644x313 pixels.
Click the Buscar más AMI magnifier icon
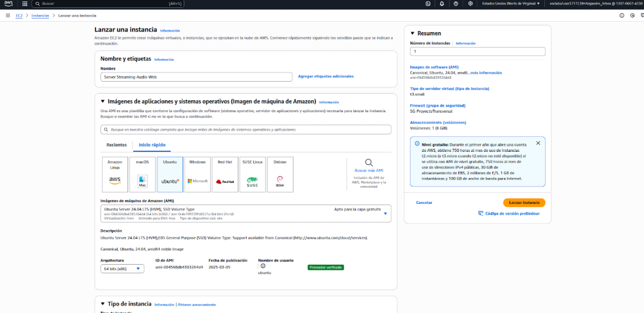pyautogui.click(x=368, y=163)
